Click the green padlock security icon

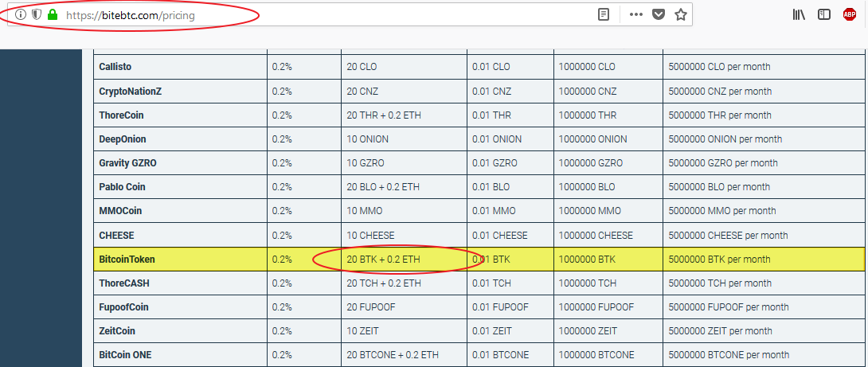[53, 15]
